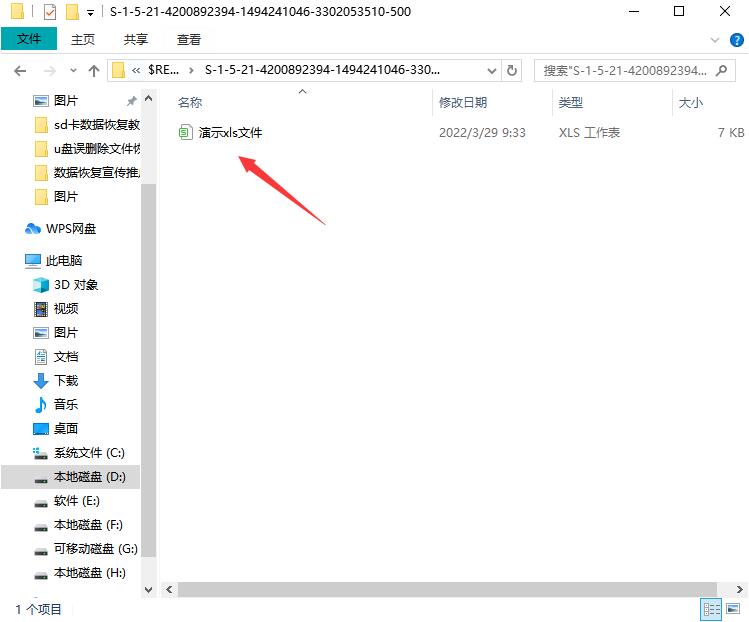Go forward with the right arrow
This screenshot has height=622, width=749.
point(49,71)
